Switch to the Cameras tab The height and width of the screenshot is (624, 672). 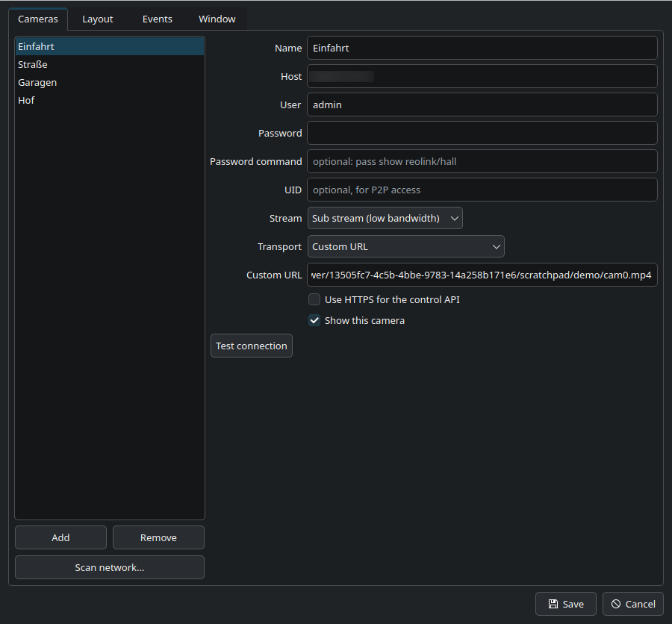tap(38, 19)
